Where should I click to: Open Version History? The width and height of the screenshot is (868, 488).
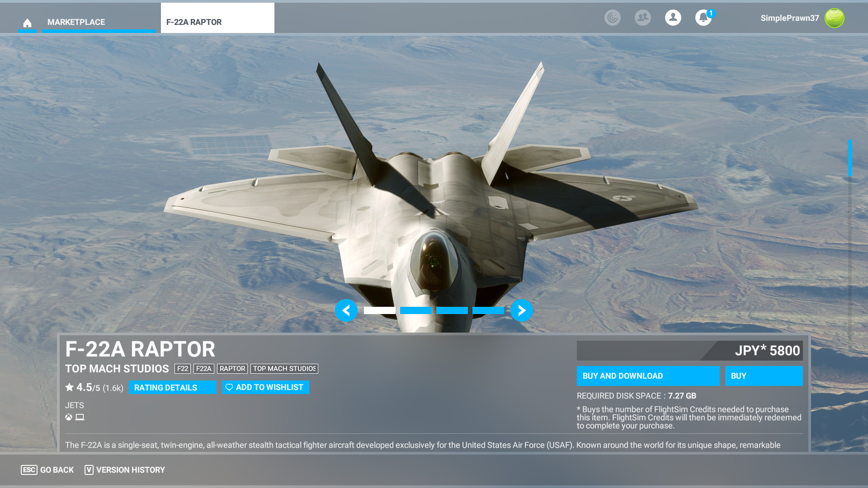(x=125, y=470)
